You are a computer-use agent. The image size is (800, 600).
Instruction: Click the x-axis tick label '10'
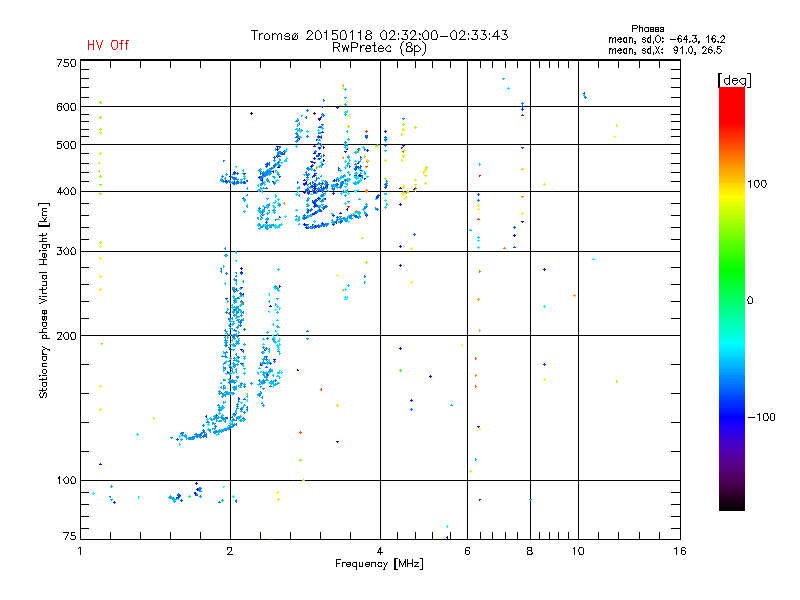pos(578,551)
